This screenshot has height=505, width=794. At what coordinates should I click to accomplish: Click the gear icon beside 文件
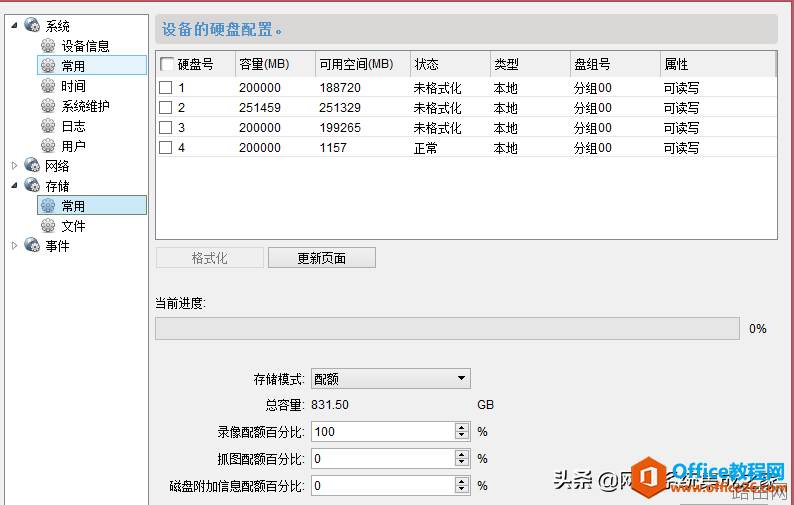(48, 225)
